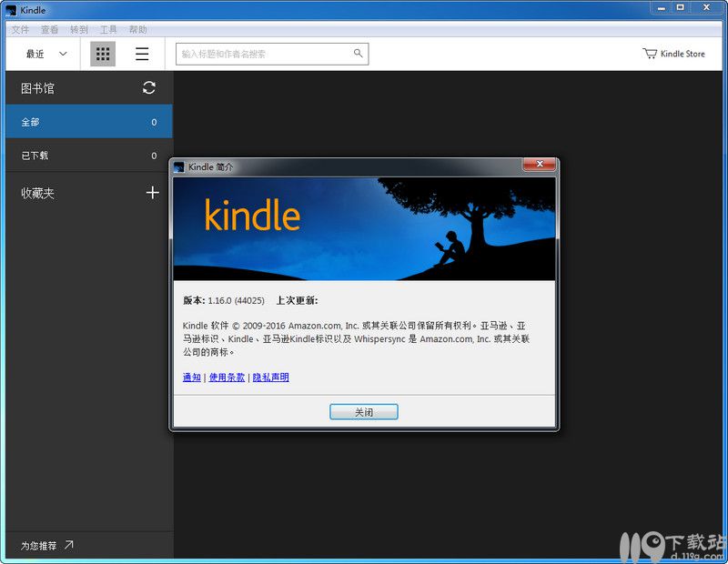The height and width of the screenshot is (564, 728).
Task: Open the 隐私声明 link
Action: (x=270, y=377)
